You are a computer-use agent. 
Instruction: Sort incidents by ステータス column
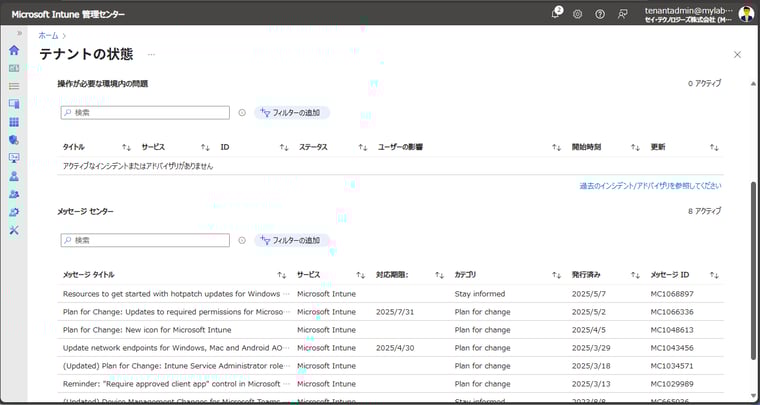coord(363,147)
